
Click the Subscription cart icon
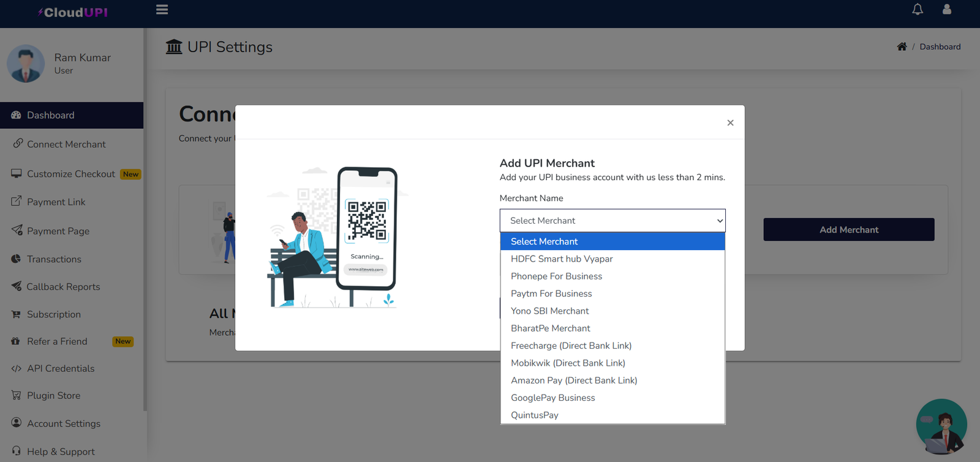point(16,314)
